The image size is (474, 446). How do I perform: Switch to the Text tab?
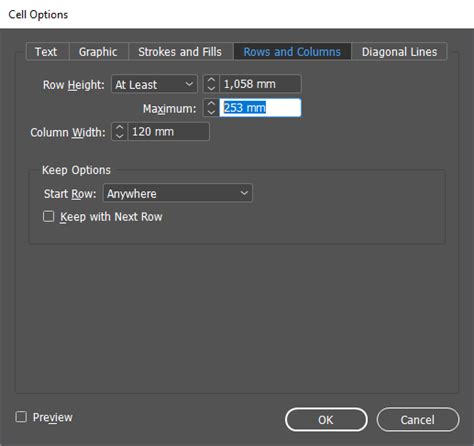click(47, 52)
